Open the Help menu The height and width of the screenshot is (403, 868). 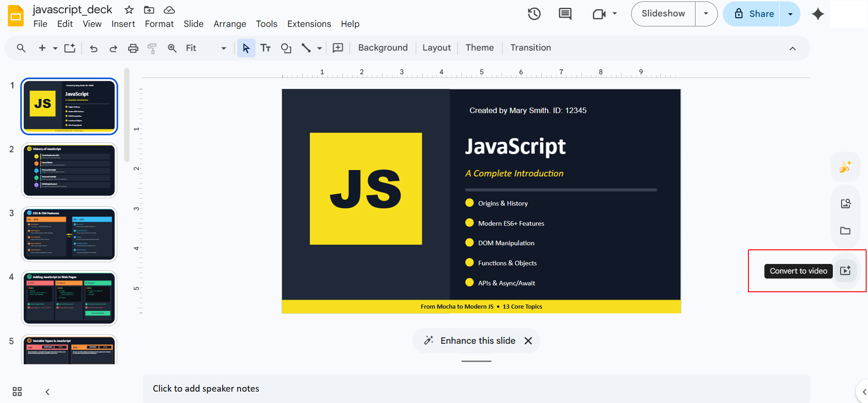350,24
